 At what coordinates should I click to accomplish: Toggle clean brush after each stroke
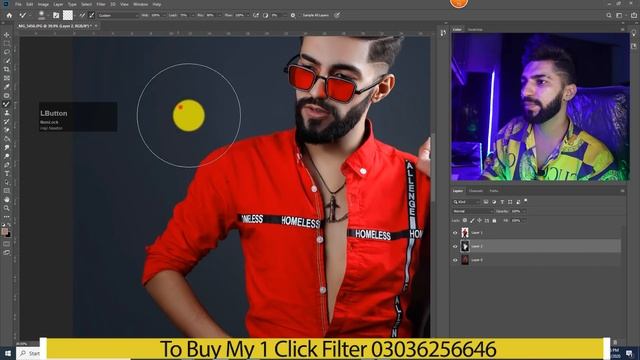click(92, 15)
